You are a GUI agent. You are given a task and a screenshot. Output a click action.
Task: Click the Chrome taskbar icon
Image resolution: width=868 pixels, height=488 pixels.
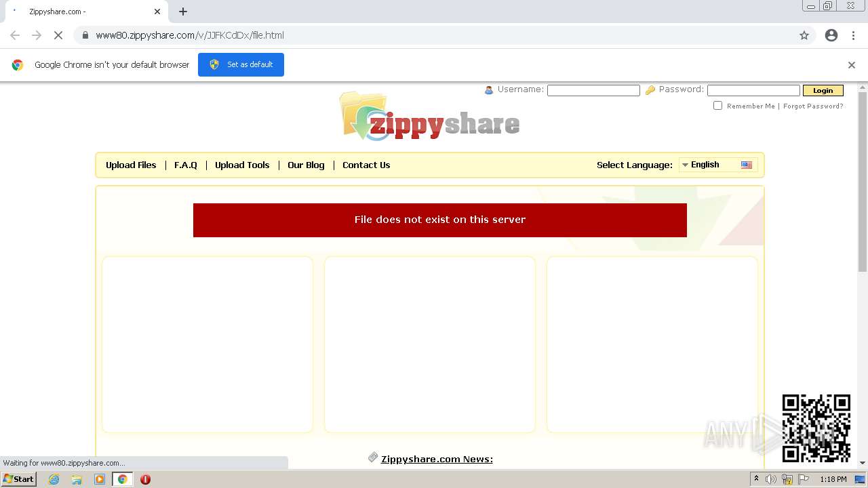123,479
